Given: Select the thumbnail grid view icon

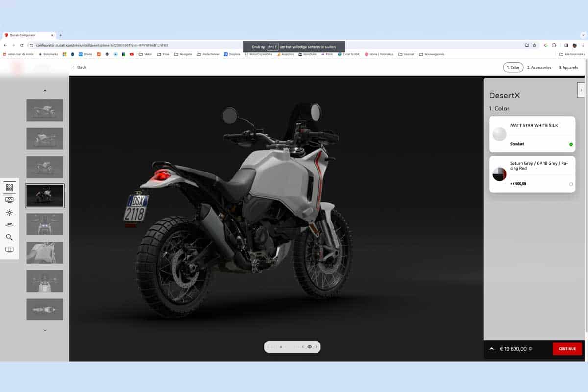Looking at the screenshot, I should (10, 187).
